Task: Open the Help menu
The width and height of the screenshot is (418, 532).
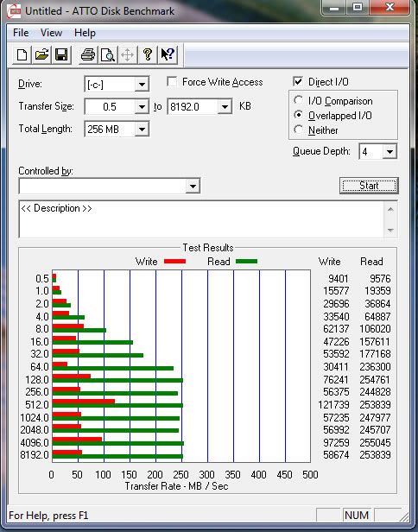Action: click(85, 33)
